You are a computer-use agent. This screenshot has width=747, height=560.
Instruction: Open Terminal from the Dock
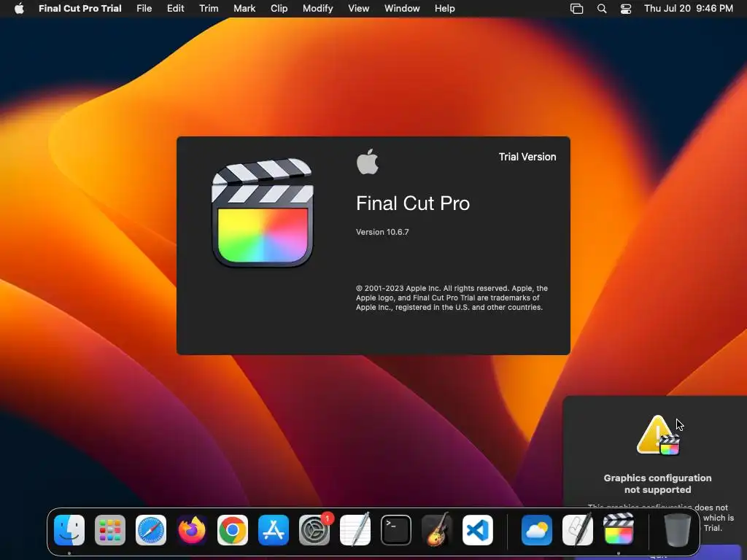point(396,530)
